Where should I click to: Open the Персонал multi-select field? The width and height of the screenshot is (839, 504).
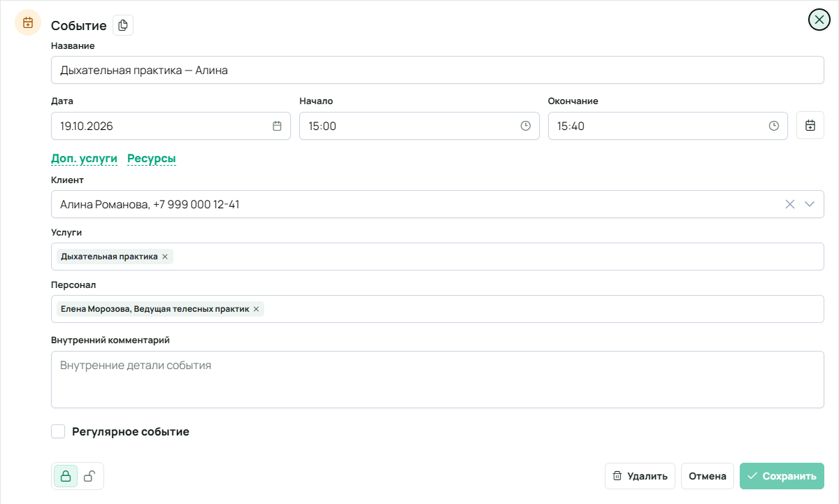point(438,309)
